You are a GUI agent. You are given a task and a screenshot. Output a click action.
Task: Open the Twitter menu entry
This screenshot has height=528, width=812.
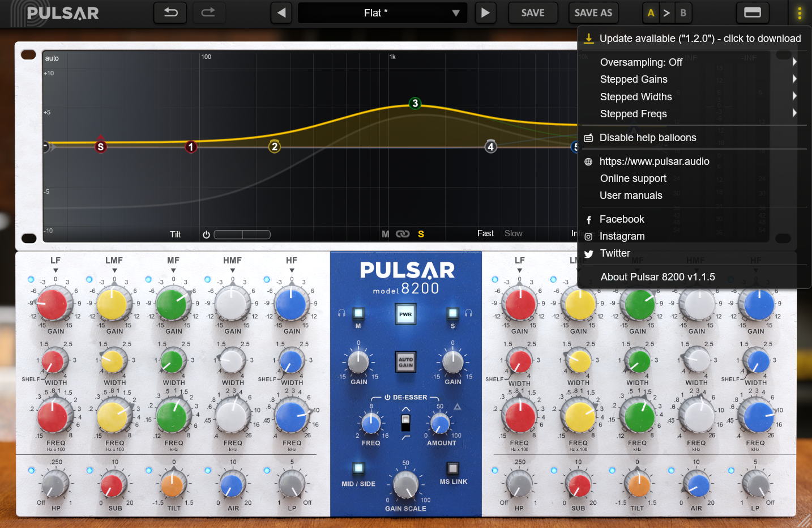click(694, 253)
